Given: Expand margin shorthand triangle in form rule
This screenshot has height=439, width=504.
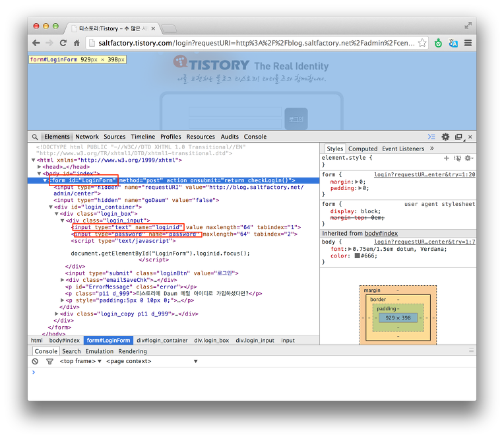Looking at the screenshot, I should [357, 182].
